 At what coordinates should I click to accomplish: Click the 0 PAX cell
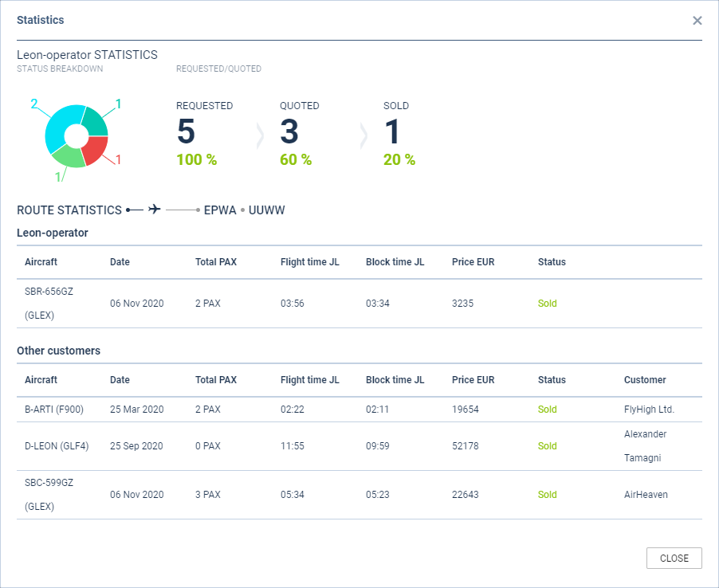click(x=208, y=446)
